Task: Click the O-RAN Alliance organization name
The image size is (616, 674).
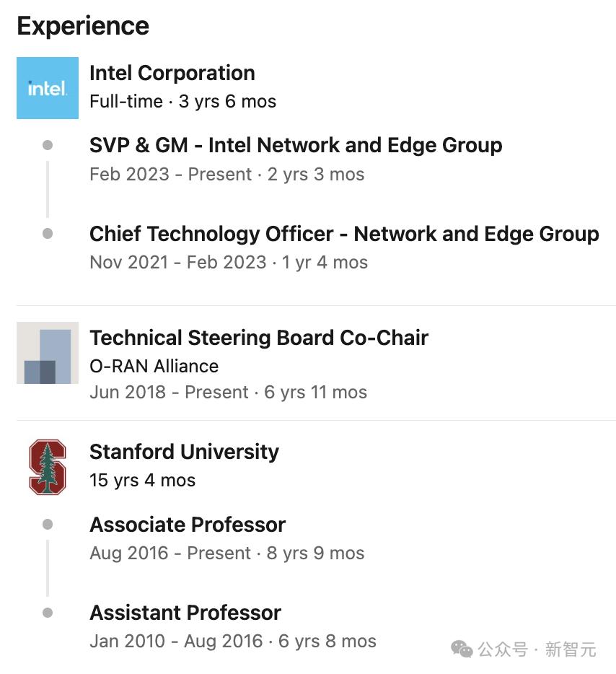Action: 154,366
